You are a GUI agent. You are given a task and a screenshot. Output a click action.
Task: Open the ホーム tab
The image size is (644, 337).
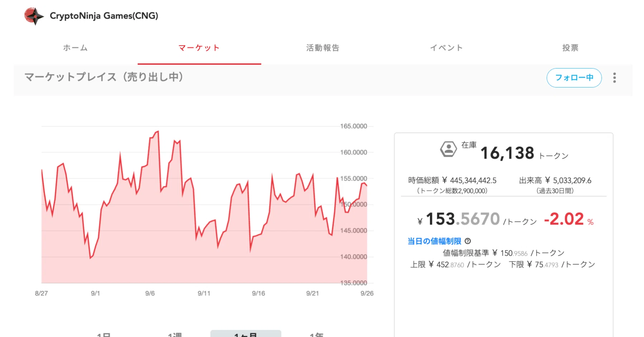(x=76, y=48)
